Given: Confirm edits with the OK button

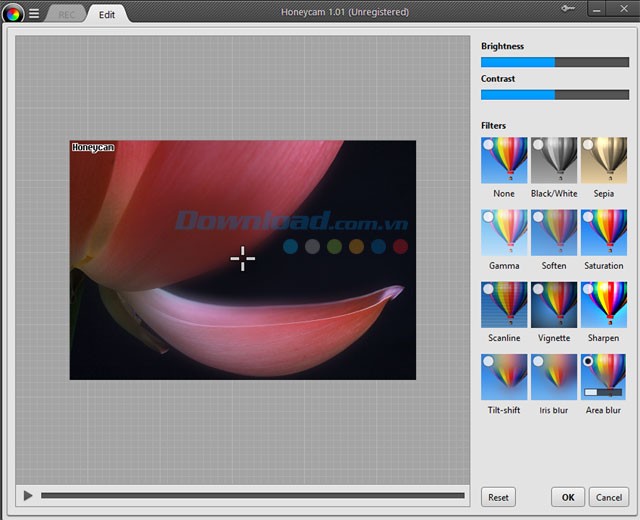Looking at the screenshot, I should click(x=567, y=497).
